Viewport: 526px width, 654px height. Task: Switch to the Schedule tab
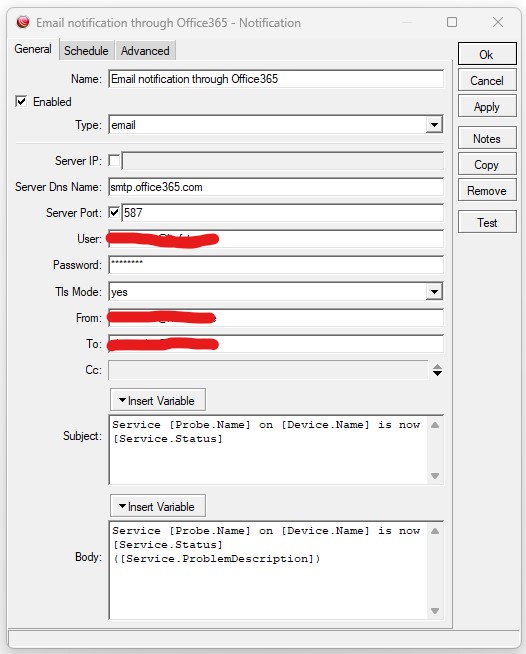[x=86, y=51]
